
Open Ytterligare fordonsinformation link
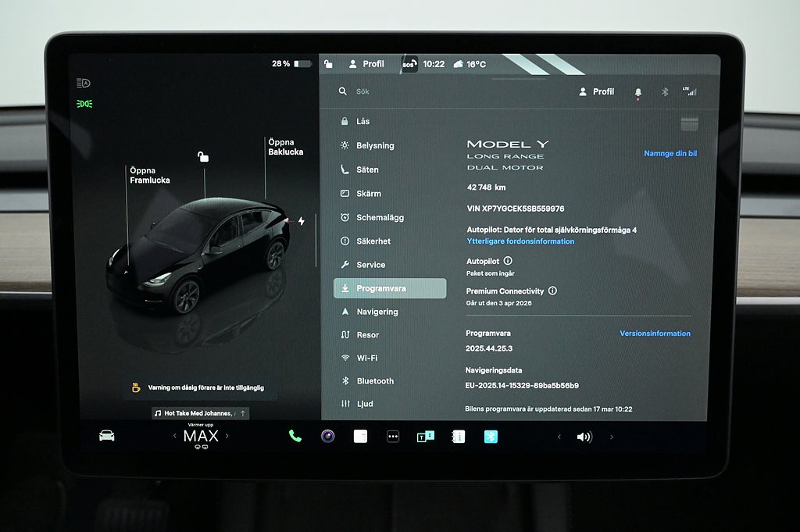(x=520, y=241)
